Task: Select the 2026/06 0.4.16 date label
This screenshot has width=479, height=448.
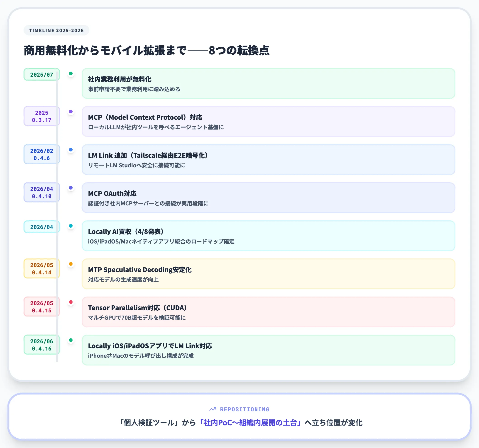Action: pos(42,345)
